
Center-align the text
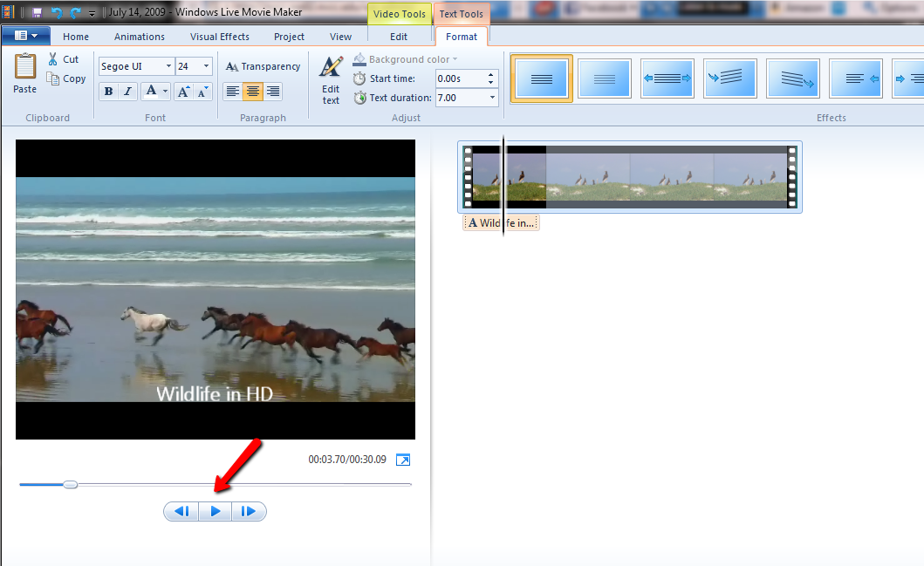[253, 92]
